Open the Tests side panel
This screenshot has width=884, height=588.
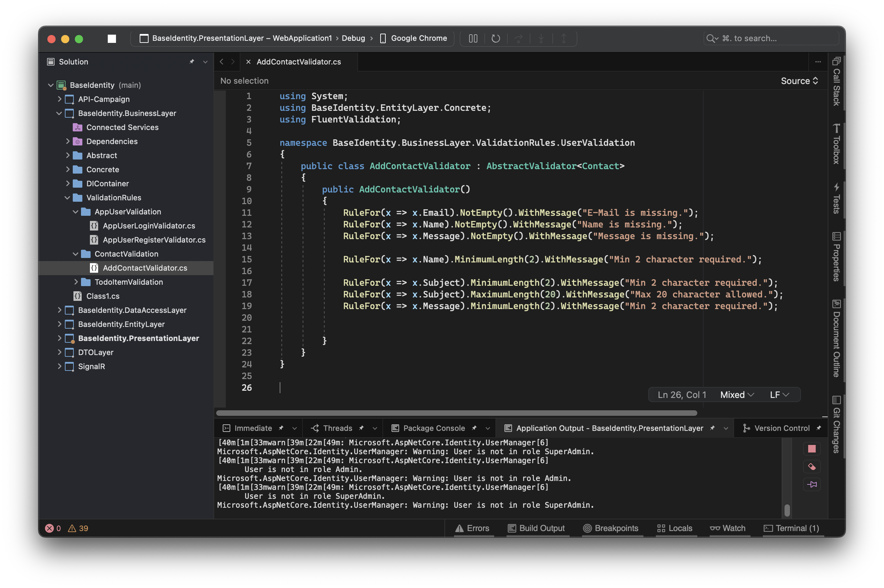(836, 198)
